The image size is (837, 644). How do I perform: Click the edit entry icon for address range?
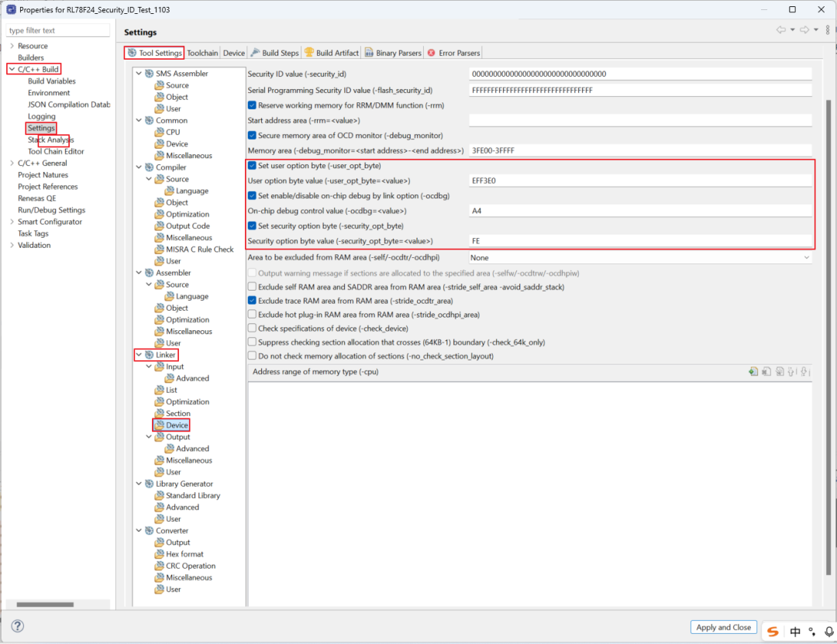click(780, 372)
